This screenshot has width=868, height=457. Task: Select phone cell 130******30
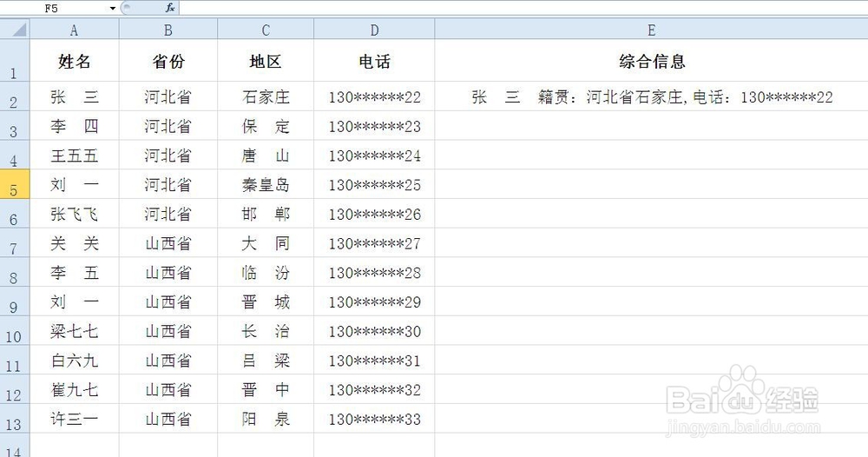[x=375, y=331]
